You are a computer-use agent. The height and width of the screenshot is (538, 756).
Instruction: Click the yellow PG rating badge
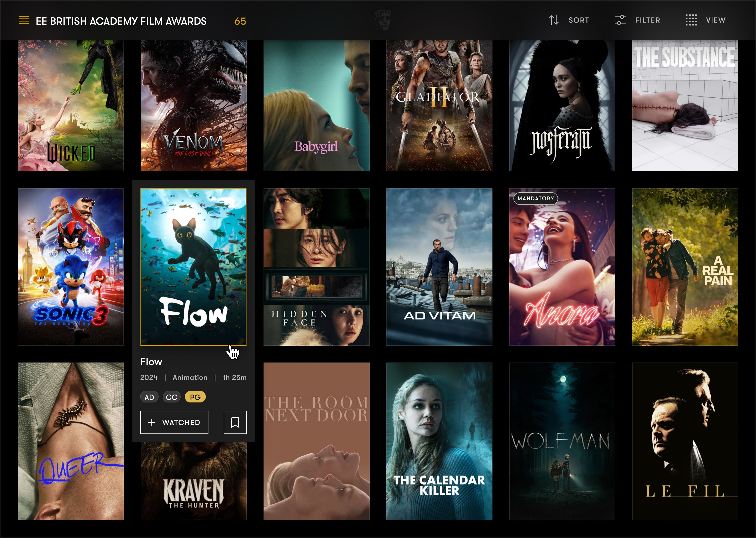point(195,397)
